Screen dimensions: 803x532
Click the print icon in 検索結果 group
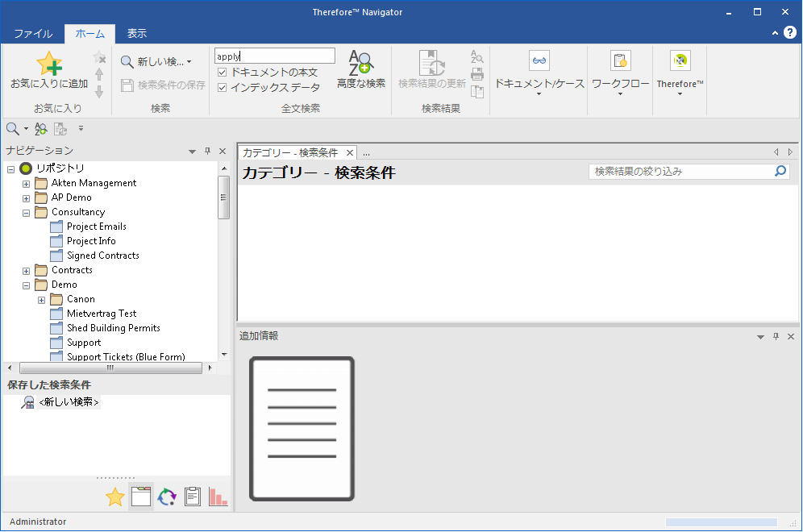pos(476,74)
